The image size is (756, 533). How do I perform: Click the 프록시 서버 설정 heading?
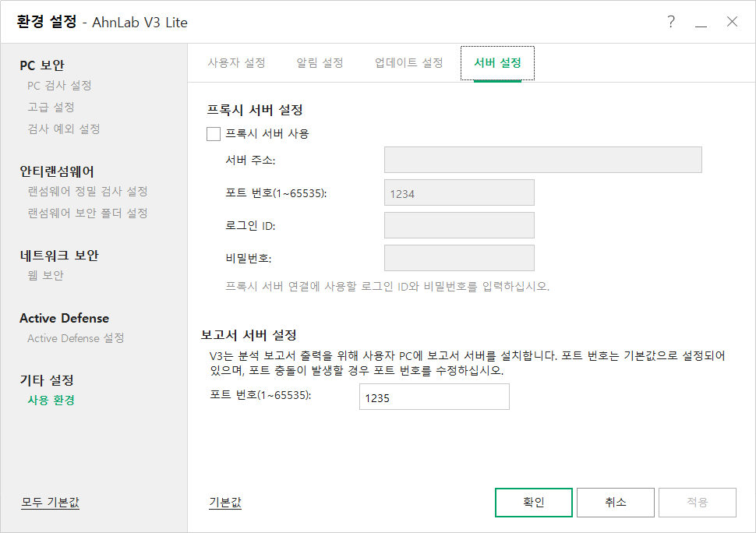point(255,109)
